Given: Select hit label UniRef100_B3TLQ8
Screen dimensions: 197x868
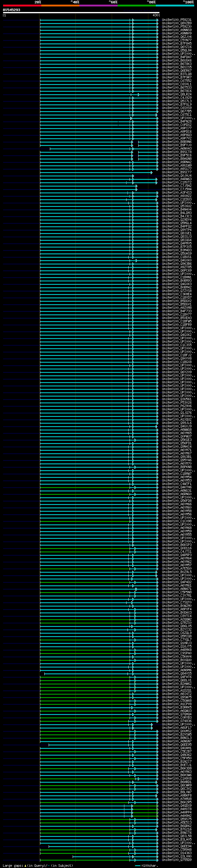Looking at the screenshot, I should [x=177, y=74].
